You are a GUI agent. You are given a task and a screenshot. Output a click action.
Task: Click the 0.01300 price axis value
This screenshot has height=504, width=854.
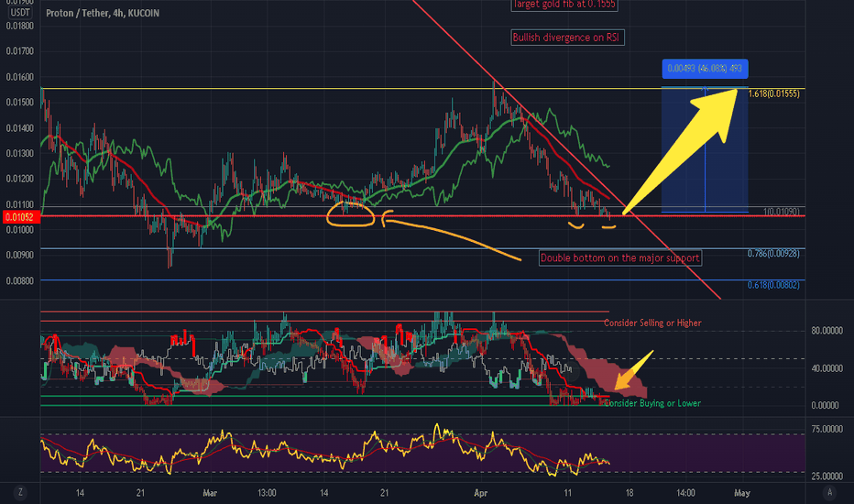tap(19, 154)
